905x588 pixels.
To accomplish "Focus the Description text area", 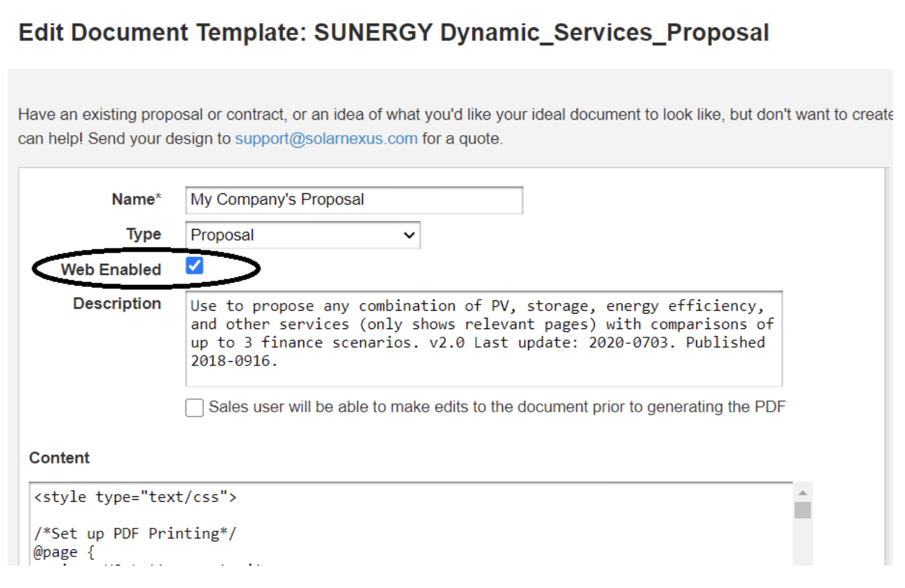I will (483, 339).
